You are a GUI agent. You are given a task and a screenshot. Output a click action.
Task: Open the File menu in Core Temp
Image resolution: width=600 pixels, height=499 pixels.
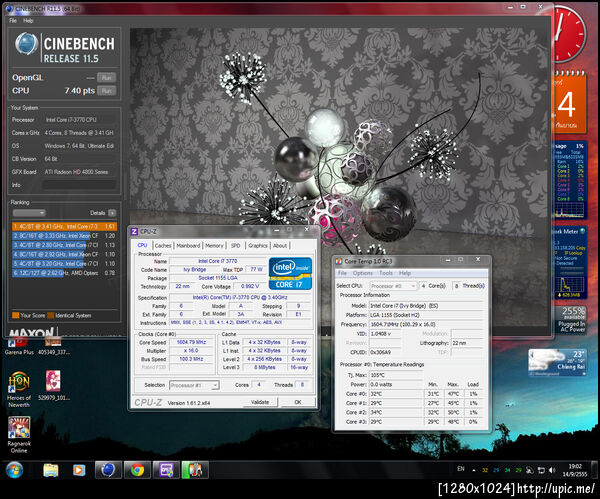point(342,273)
